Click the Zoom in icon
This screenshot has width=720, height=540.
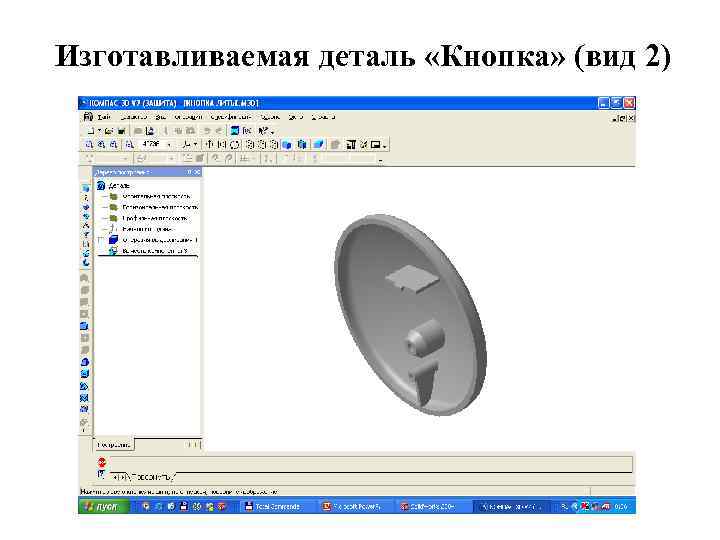click(101, 145)
